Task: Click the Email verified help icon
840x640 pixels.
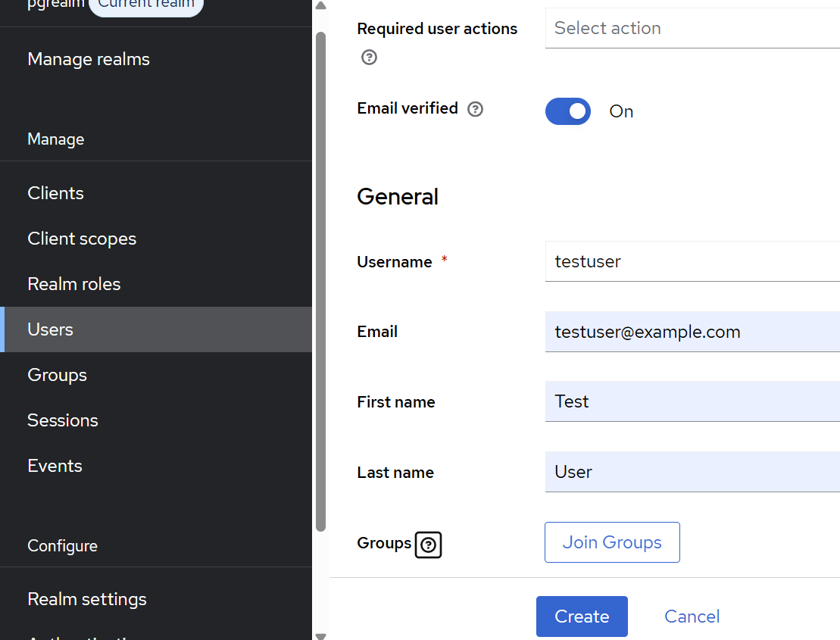Action: 475,109
